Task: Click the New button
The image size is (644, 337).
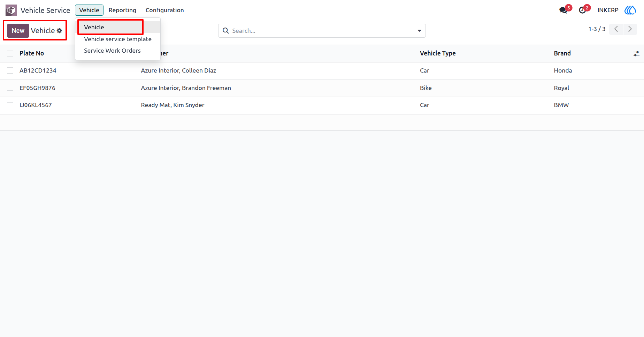Action: [18, 31]
